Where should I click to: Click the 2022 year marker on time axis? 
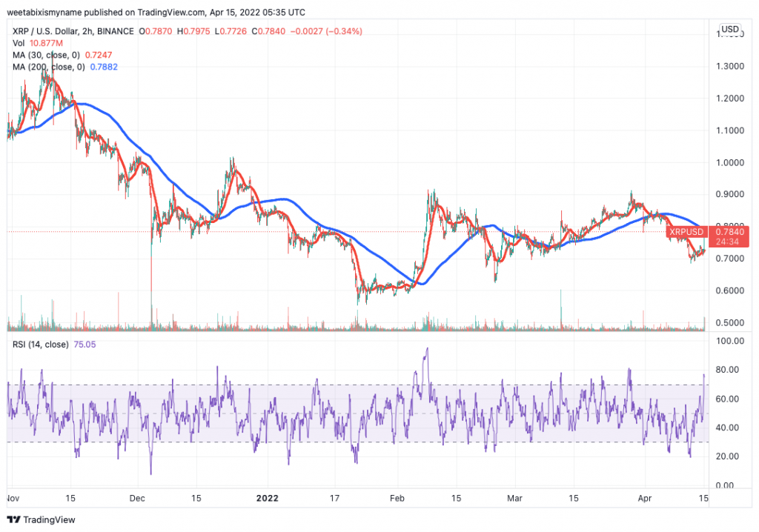[267, 498]
